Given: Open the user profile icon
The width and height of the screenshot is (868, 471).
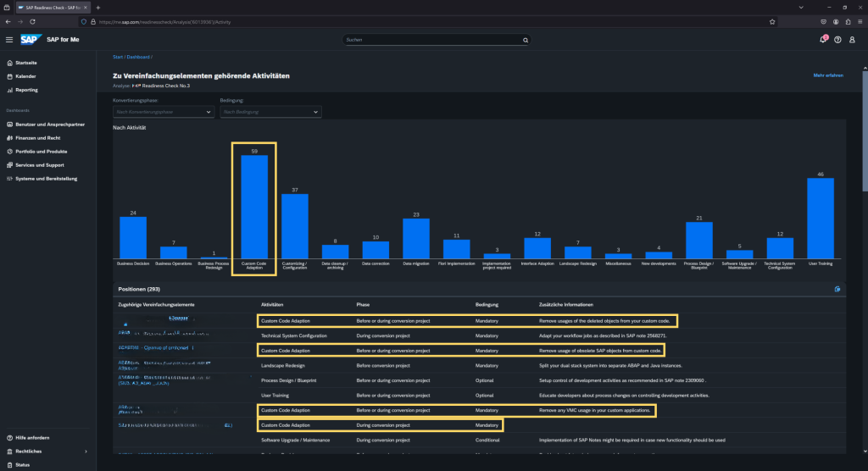Looking at the screenshot, I should tap(852, 40).
